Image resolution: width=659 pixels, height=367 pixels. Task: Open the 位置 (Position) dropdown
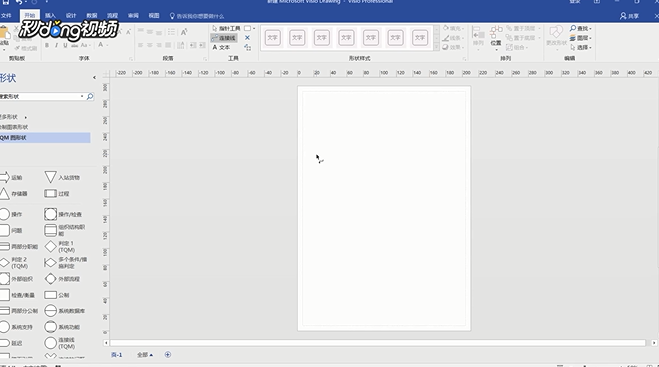(x=496, y=38)
